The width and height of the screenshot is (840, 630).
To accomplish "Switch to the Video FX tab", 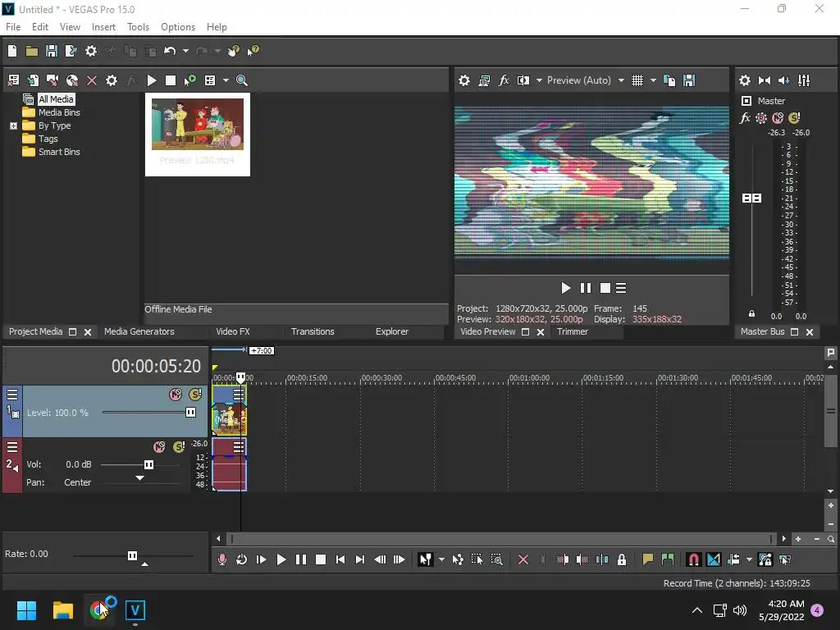I will click(x=232, y=331).
